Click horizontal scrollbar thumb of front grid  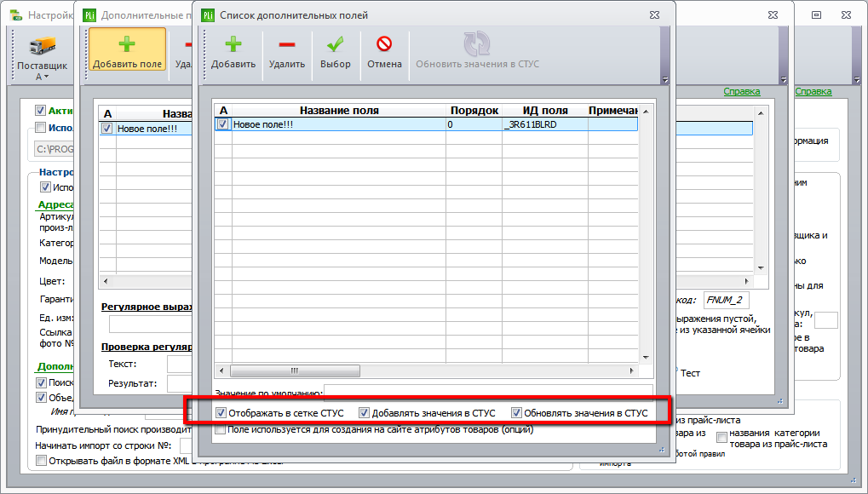point(295,370)
